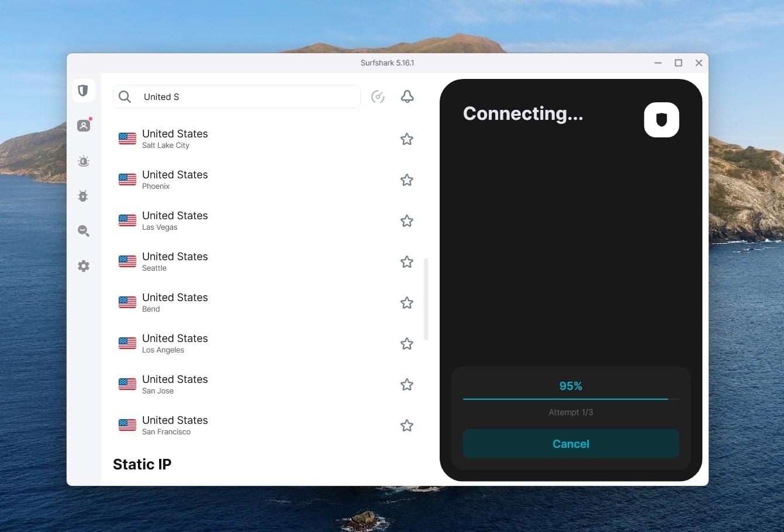Click the search field containing 'United S'
Viewport: 784px width, 532px height.
[x=236, y=96]
